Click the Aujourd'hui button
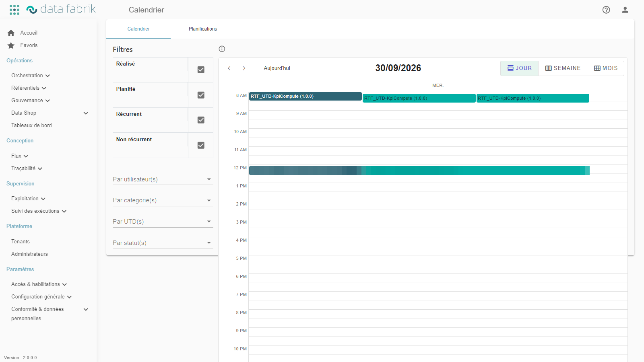 (277, 68)
